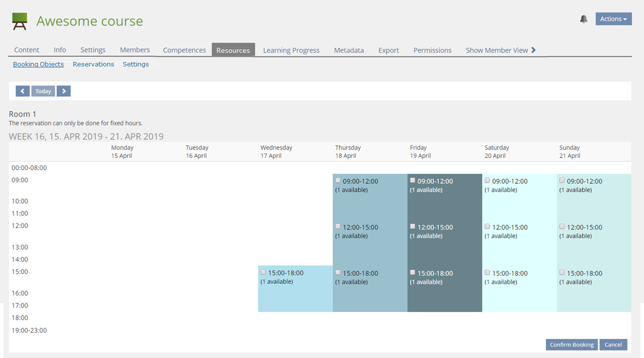Go to next week arrow
Image resolution: width=644 pixels, height=358 pixels.
[x=63, y=91]
